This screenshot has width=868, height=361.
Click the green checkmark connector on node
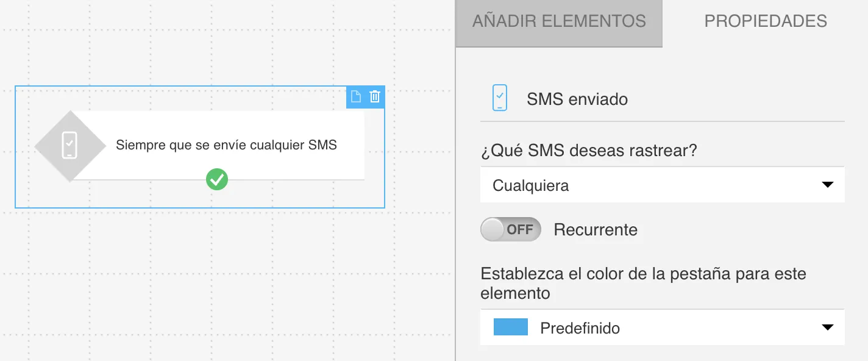pyautogui.click(x=216, y=179)
